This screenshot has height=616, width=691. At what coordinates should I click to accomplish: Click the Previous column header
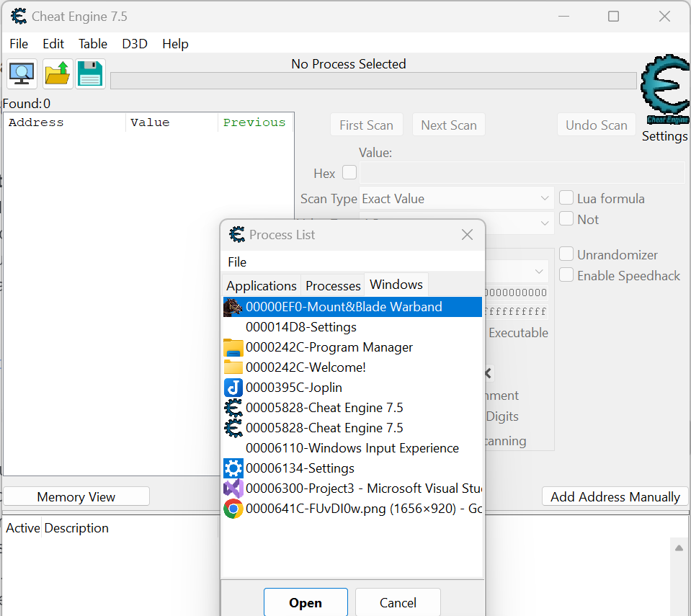tap(256, 122)
